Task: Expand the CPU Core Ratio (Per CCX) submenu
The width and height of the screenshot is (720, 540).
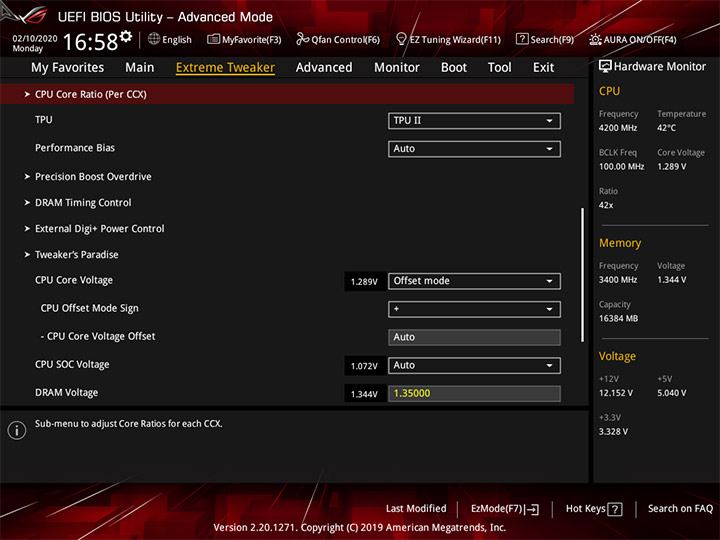Action: pyautogui.click(x=287, y=94)
